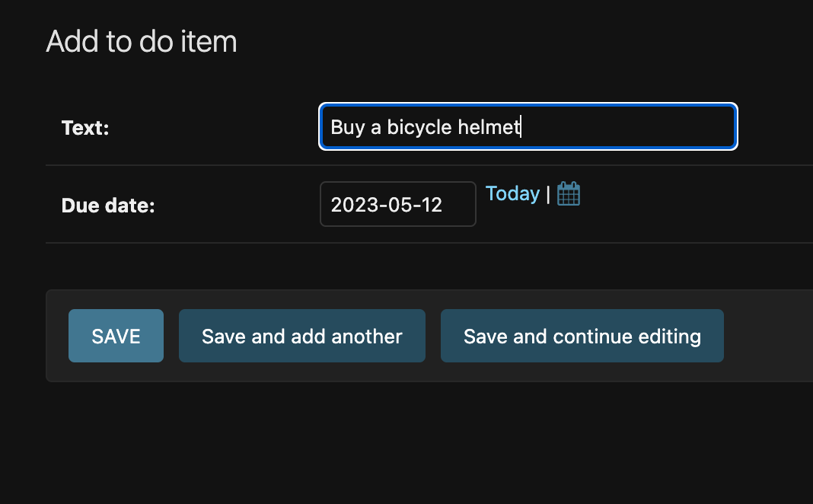813x504 pixels.
Task: Click the blank area in Text input
Action: click(x=632, y=127)
